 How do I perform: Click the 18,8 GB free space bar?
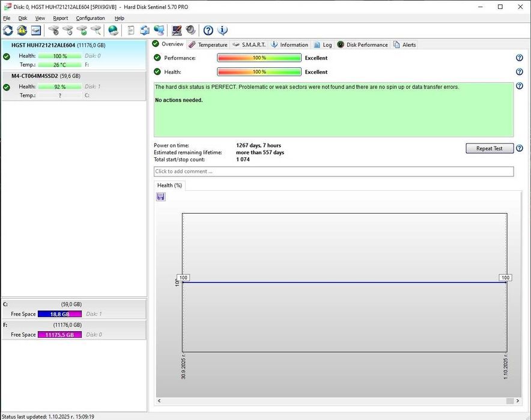pos(59,314)
